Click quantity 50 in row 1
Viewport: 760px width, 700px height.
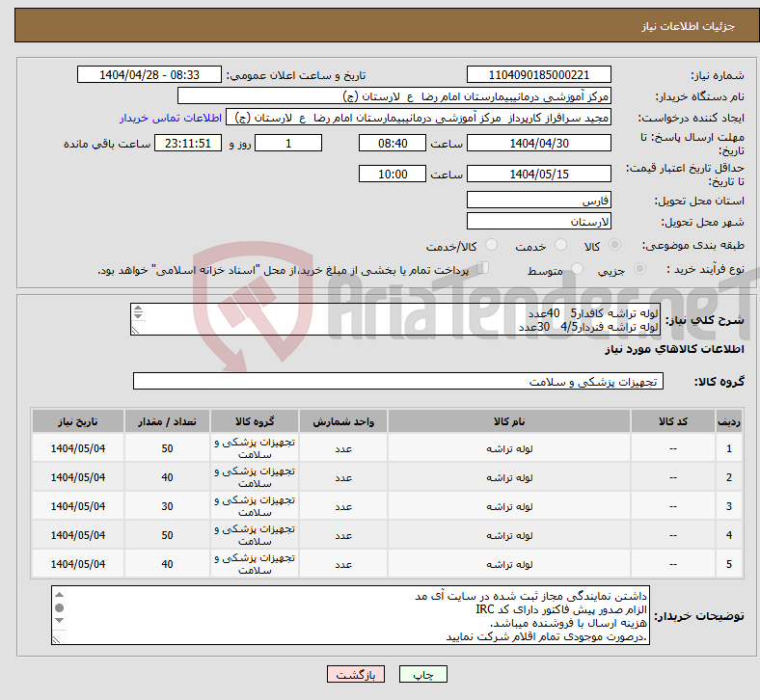[x=167, y=448]
